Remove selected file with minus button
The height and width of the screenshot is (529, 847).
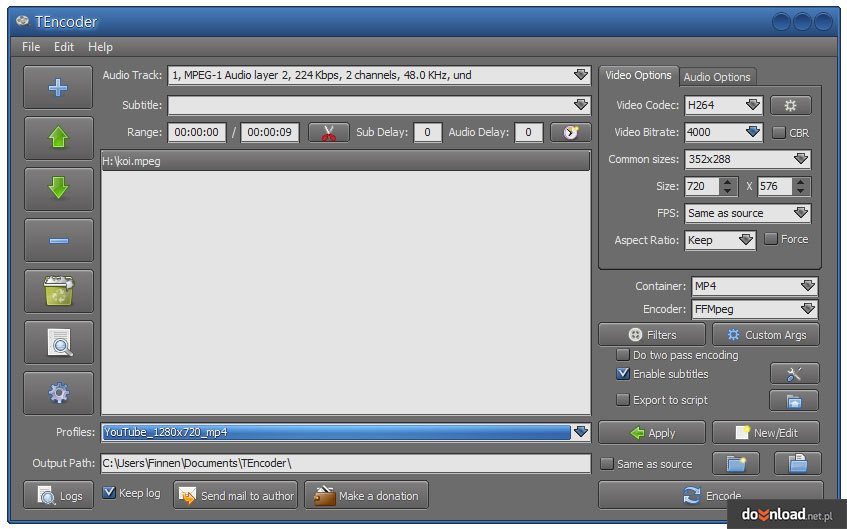pyautogui.click(x=58, y=240)
